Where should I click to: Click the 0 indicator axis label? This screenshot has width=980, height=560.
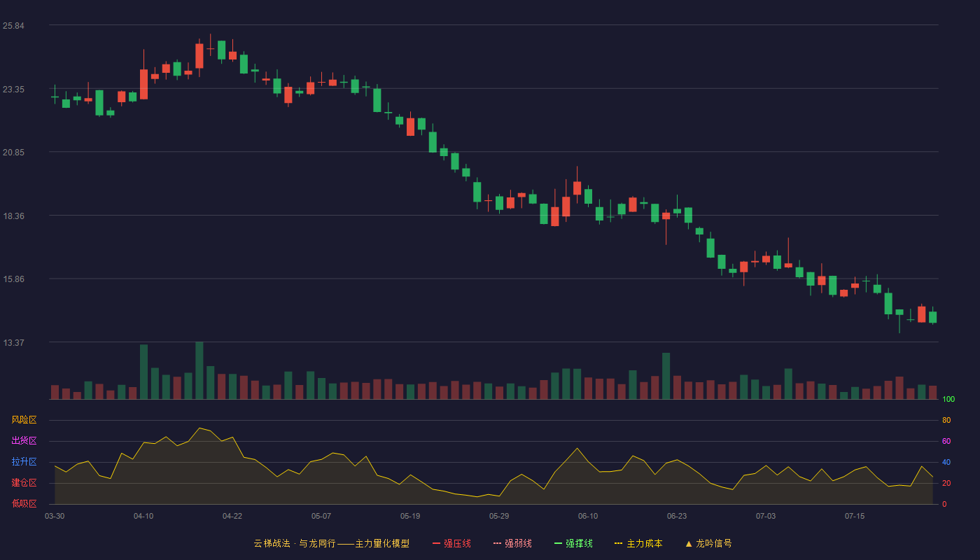point(944,505)
